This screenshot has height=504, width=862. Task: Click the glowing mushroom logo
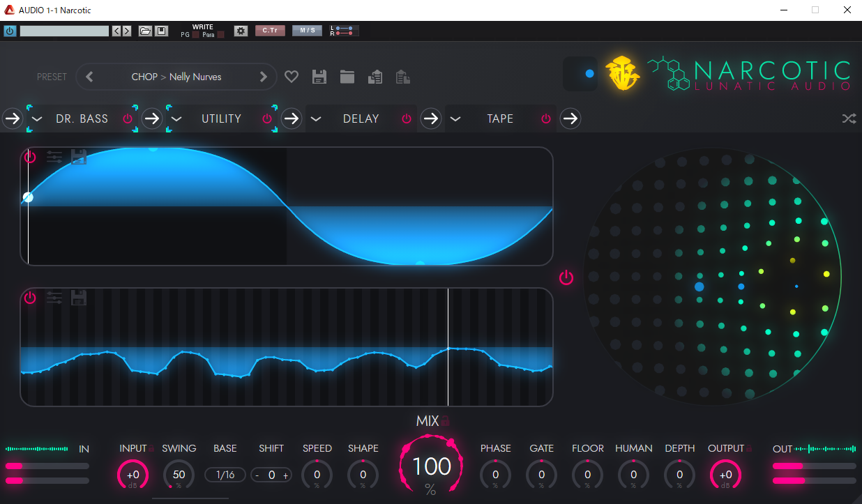tap(623, 73)
